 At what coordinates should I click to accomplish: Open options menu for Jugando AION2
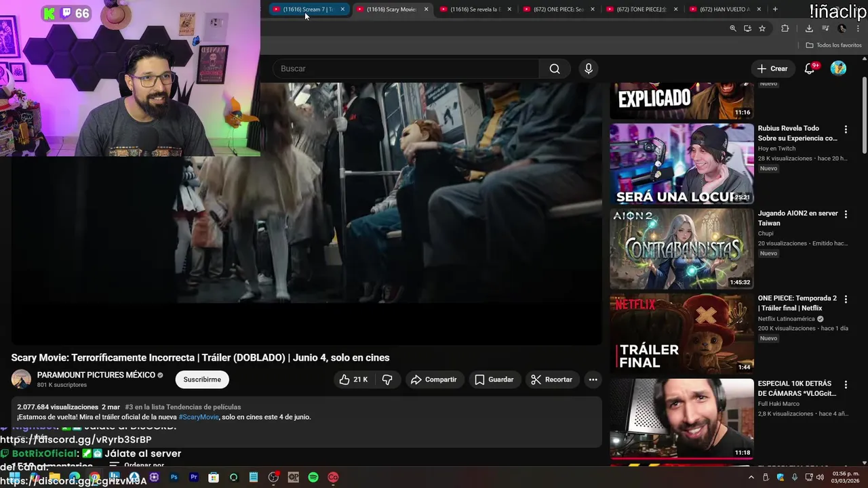[x=846, y=214]
